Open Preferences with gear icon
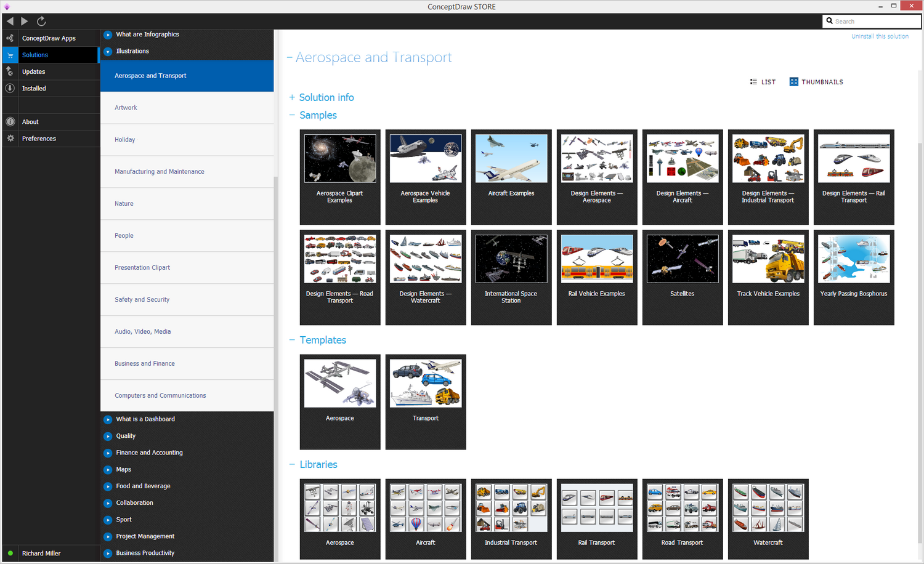 tap(39, 139)
